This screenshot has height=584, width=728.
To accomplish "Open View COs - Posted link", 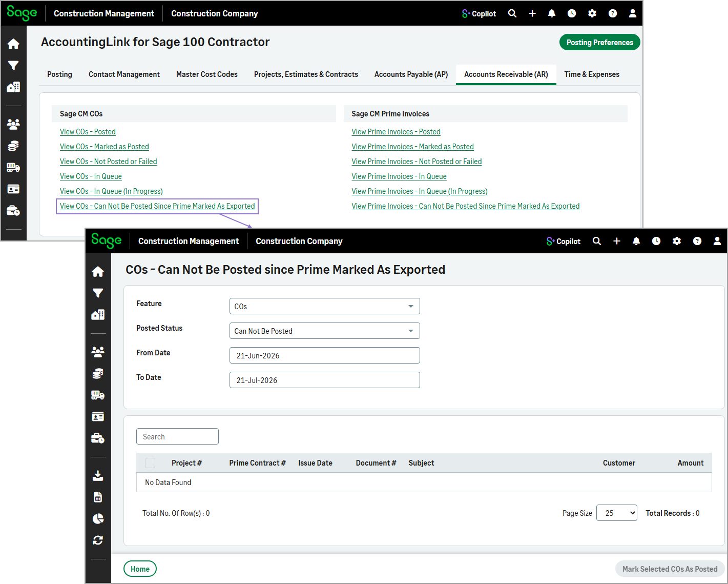I will [x=88, y=132].
